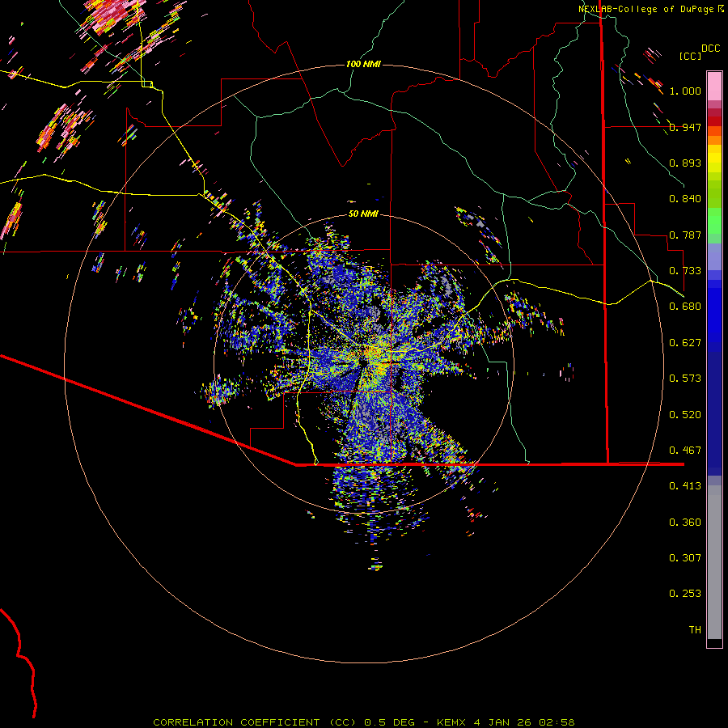The image size is (728, 728).
Task: Click the Correlation Coefficient KEMX caption
Action: point(364,722)
